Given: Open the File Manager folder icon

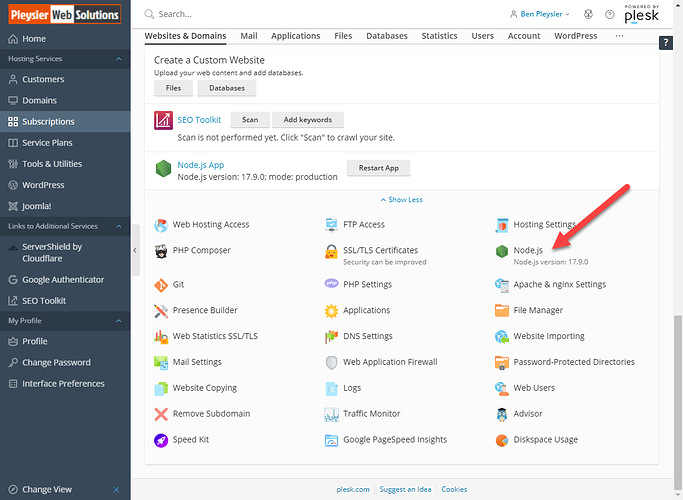Looking at the screenshot, I should pyautogui.click(x=502, y=311).
